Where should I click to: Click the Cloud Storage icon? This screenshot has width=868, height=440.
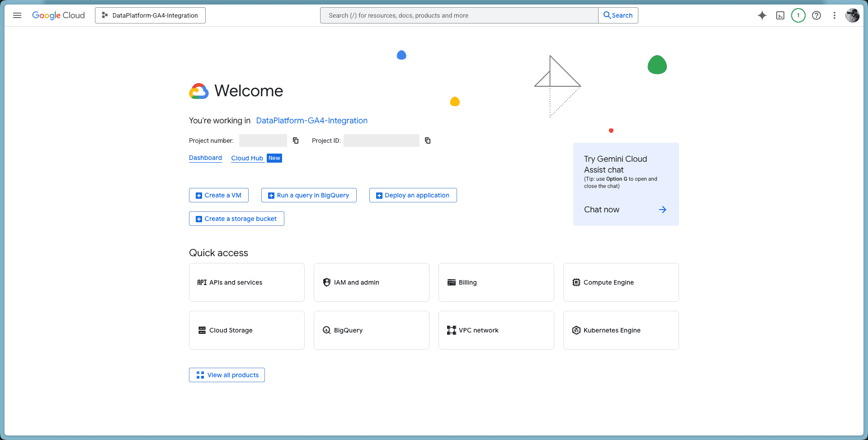pyautogui.click(x=202, y=330)
